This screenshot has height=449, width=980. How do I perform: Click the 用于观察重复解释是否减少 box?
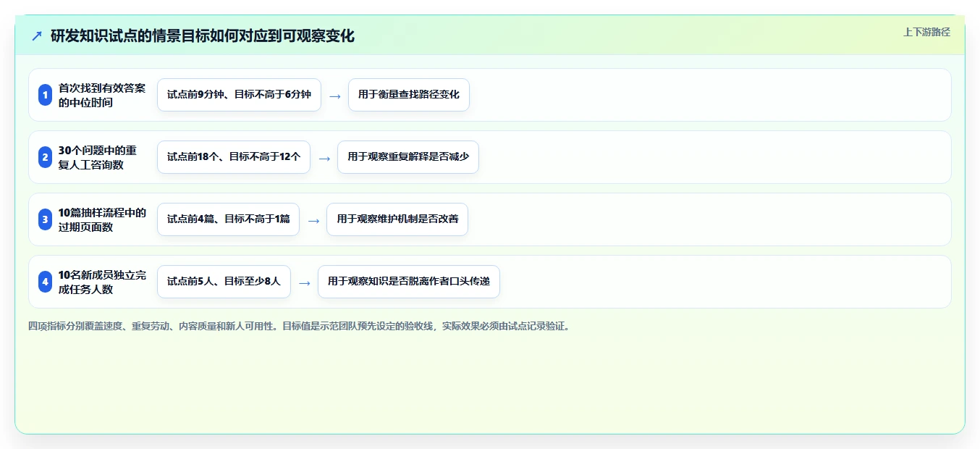click(408, 157)
